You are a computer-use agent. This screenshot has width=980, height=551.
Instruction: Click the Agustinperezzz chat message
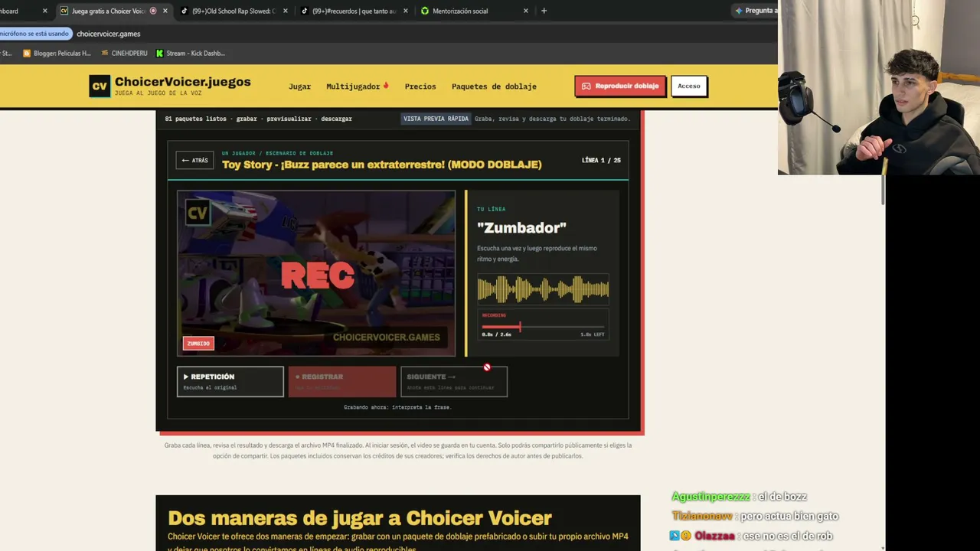tap(740, 497)
